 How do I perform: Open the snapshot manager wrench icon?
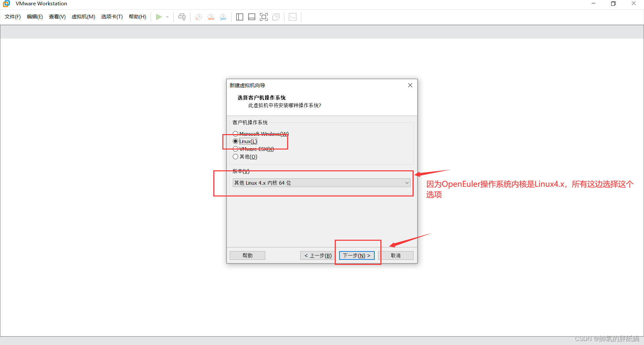[223, 17]
